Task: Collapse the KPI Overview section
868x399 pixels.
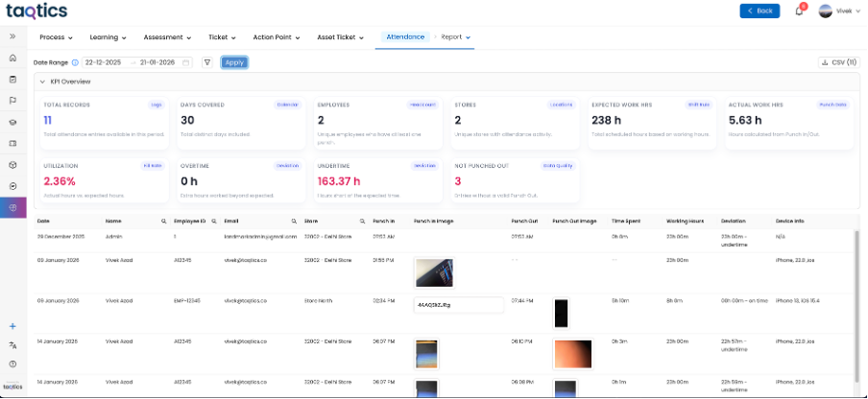Action: click(x=42, y=82)
